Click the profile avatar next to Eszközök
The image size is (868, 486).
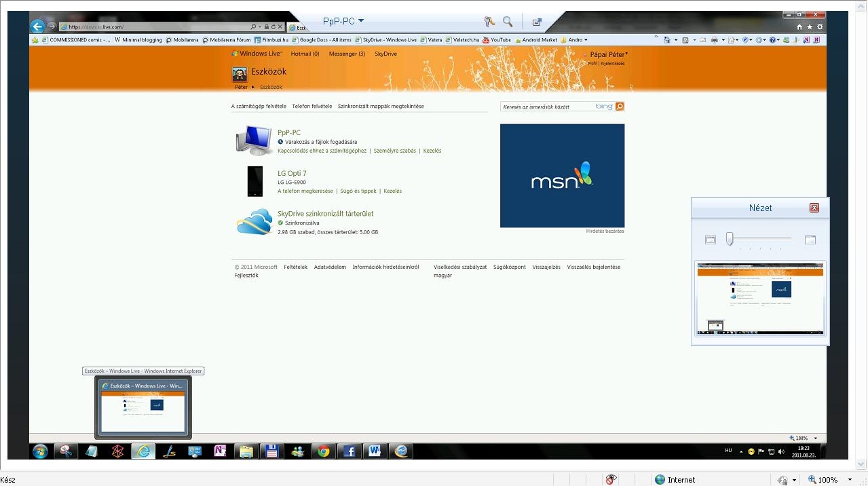240,75
